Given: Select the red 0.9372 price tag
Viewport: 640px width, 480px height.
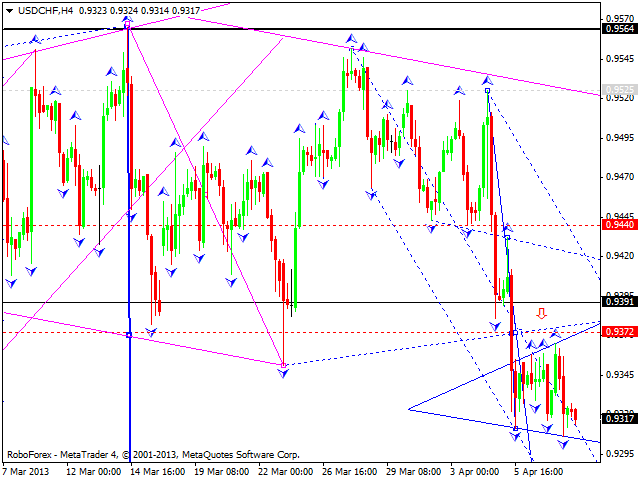Looking at the screenshot, I should tap(617, 332).
